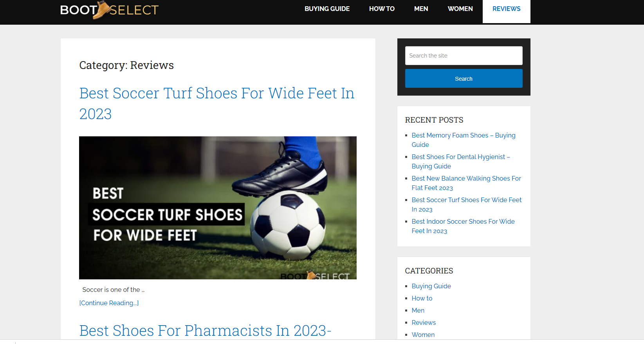The width and height of the screenshot is (644, 344).
Task: Click the Recent Posts heading
Action: pyautogui.click(x=434, y=120)
